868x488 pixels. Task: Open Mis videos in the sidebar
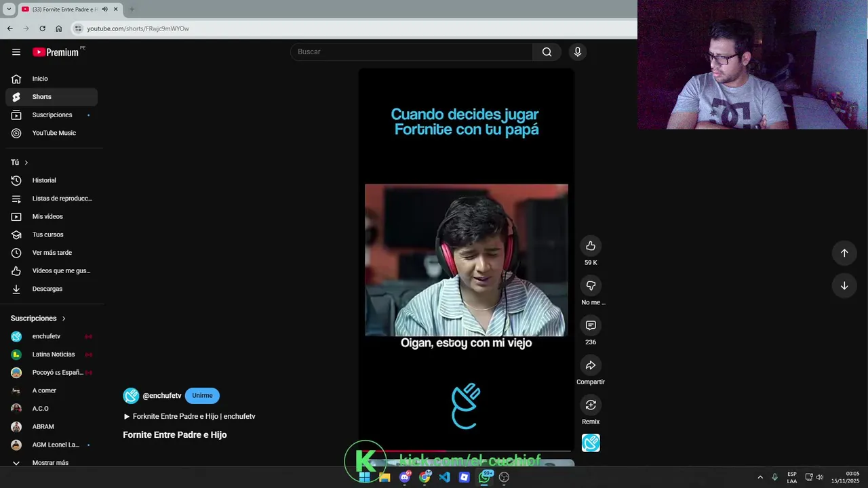click(x=52, y=216)
